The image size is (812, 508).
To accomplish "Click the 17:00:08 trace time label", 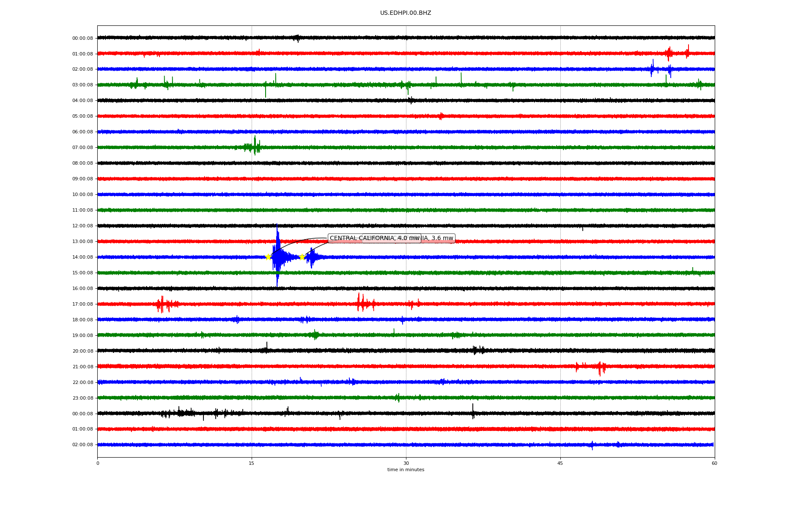I will (82, 304).
